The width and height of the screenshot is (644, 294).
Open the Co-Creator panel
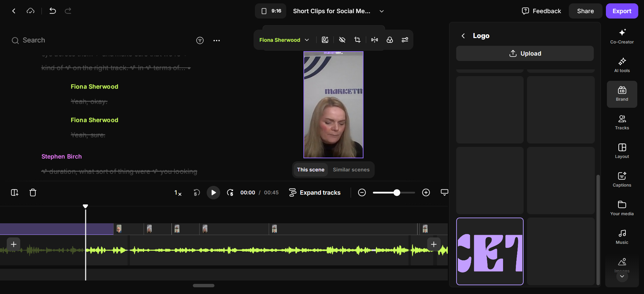point(622,36)
